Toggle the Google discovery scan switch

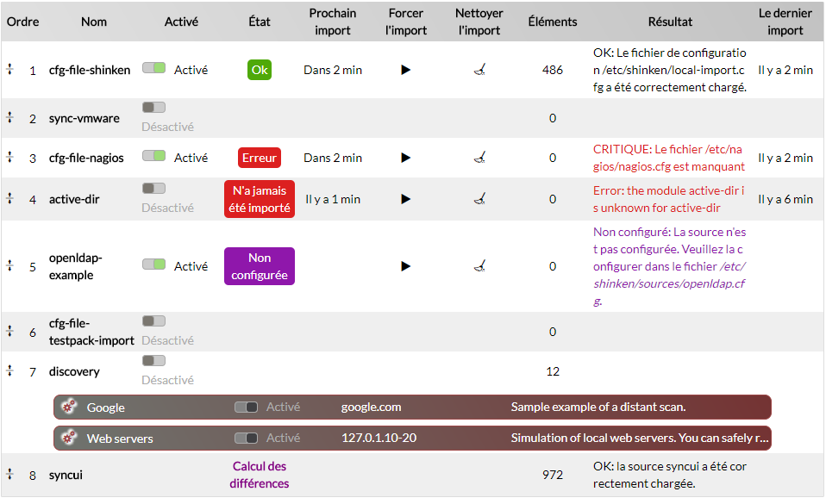246,408
